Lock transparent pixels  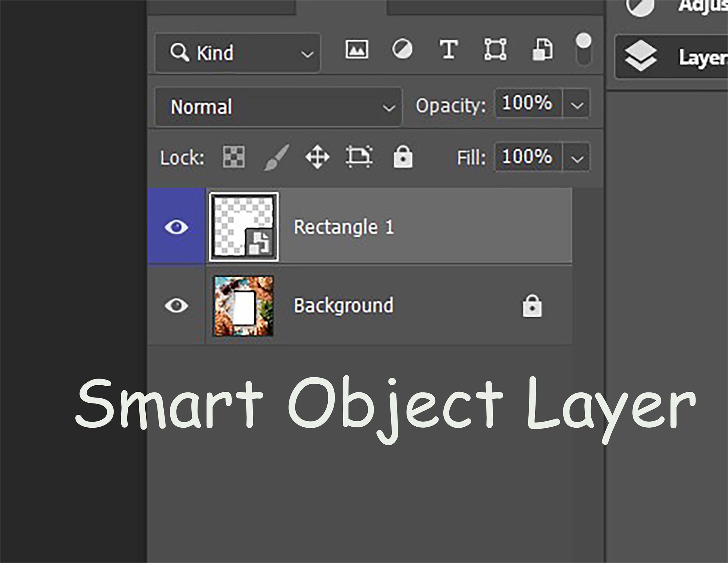click(234, 156)
